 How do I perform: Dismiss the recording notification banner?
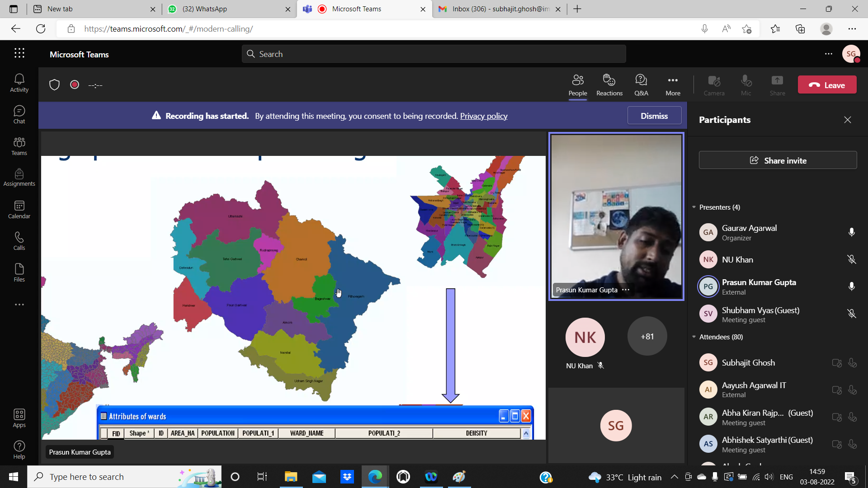[654, 116]
